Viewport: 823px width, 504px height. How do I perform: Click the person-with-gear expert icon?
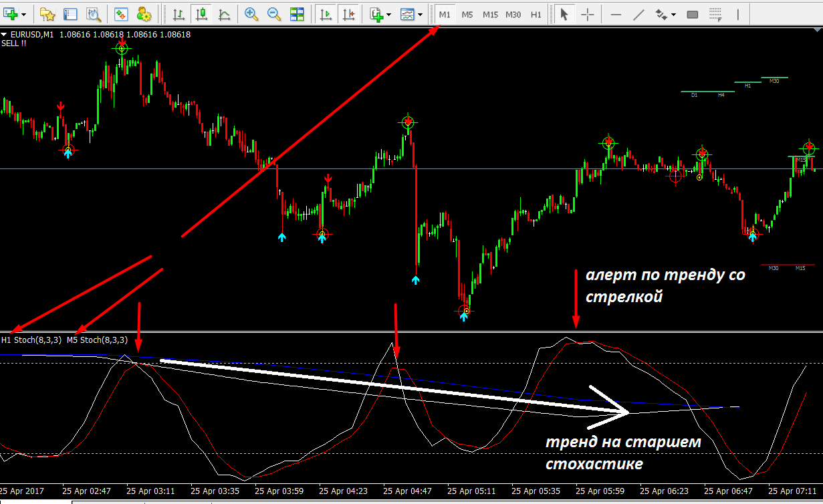click(x=144, y=14)
